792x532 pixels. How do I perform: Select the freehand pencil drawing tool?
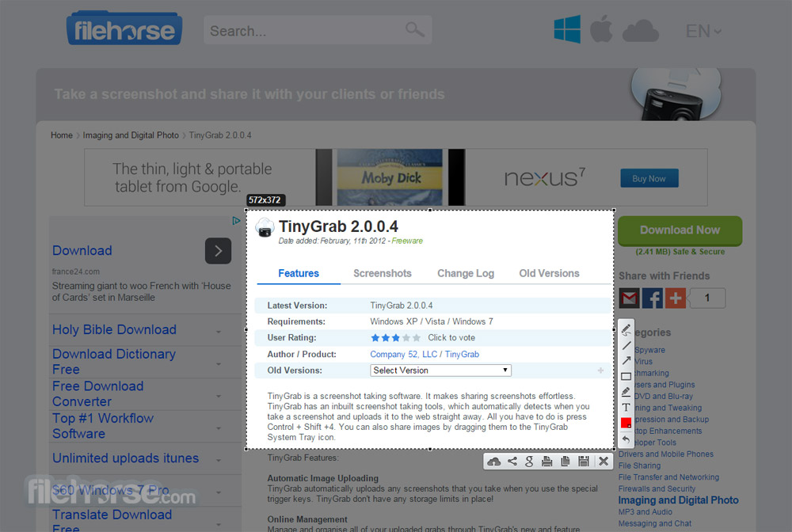pos(626,330)
